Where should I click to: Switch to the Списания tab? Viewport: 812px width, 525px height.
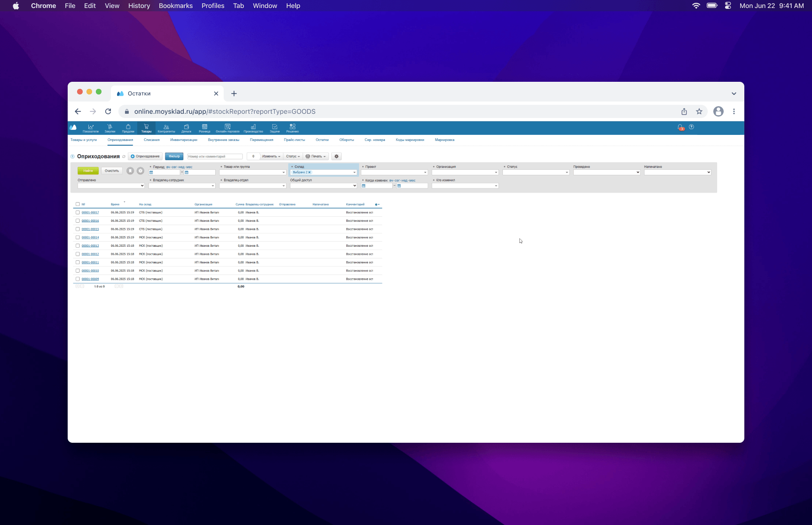151,140
